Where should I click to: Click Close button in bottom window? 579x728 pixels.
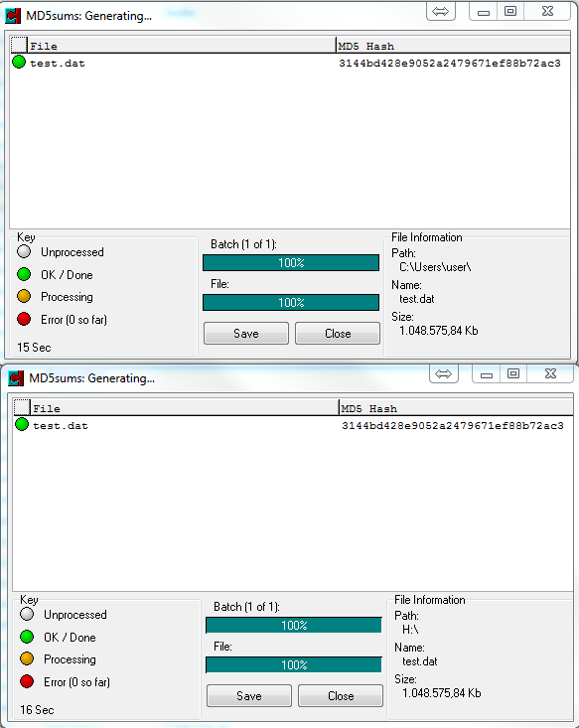[341, 695]
